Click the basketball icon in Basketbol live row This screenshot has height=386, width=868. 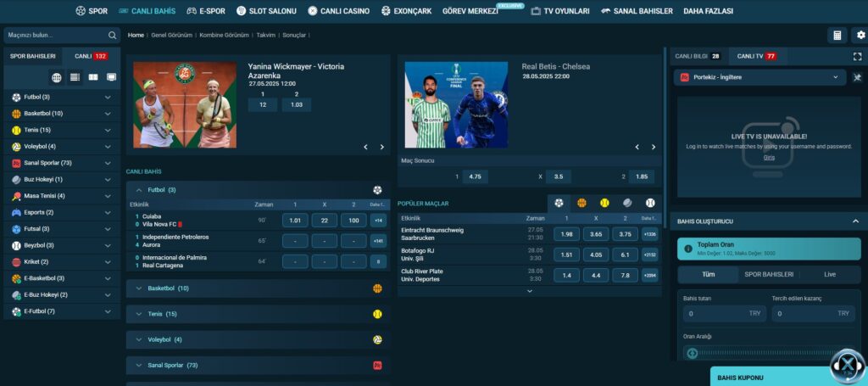[x=377, y=288]
